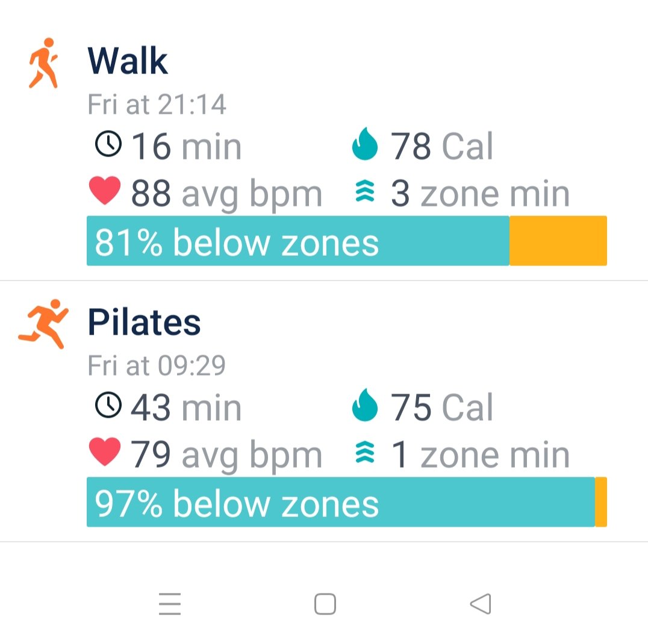Open the Walk exercise entry title

[128, 61]
